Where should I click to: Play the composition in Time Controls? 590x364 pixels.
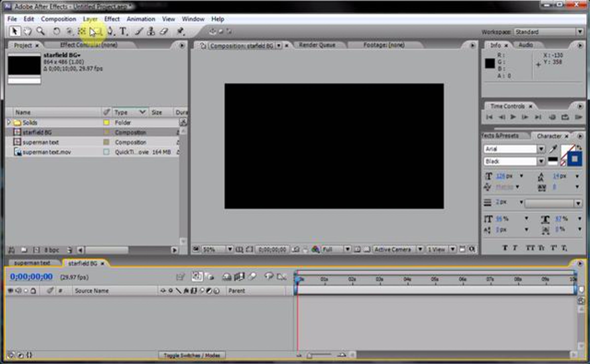[x=513, y=117]
